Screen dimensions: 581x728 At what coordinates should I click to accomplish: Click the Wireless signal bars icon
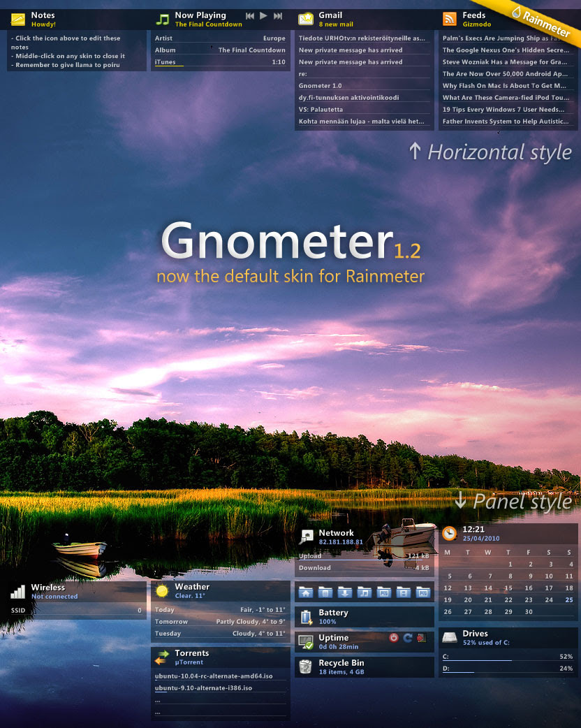pyautogui.click(x=18, y=592)
